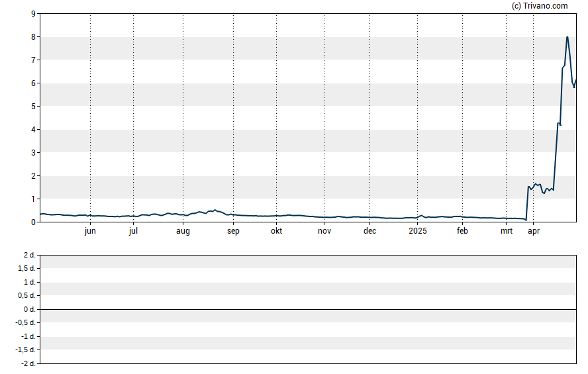The image size is (588, 374).
Task: Click the 'feb' month label on x-axis
Action: click(462, 231)
